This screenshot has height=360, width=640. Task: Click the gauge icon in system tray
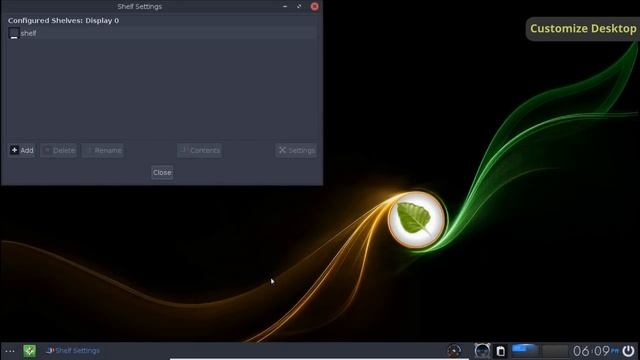(454, 351)
